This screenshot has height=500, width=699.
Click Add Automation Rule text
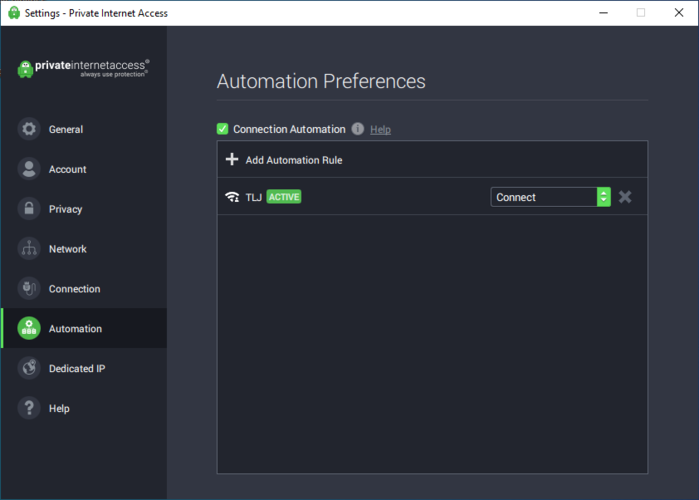[294, 160]
